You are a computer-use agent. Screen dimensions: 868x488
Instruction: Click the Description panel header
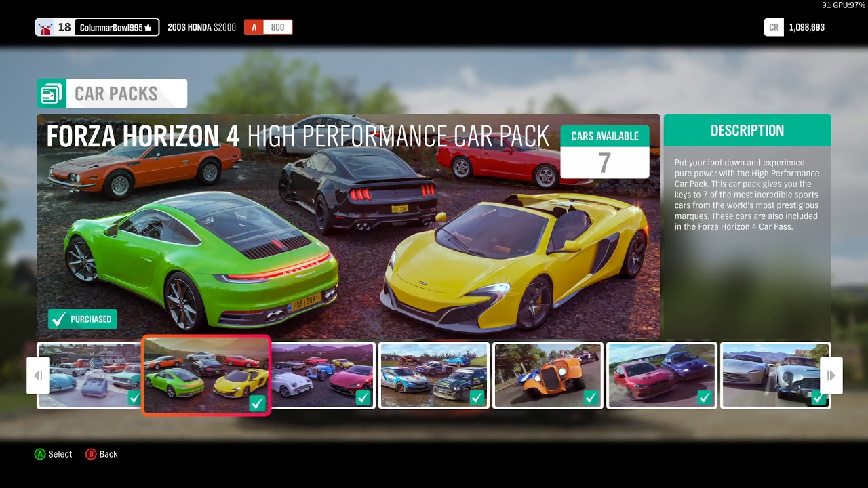click(x=747, y=130)
